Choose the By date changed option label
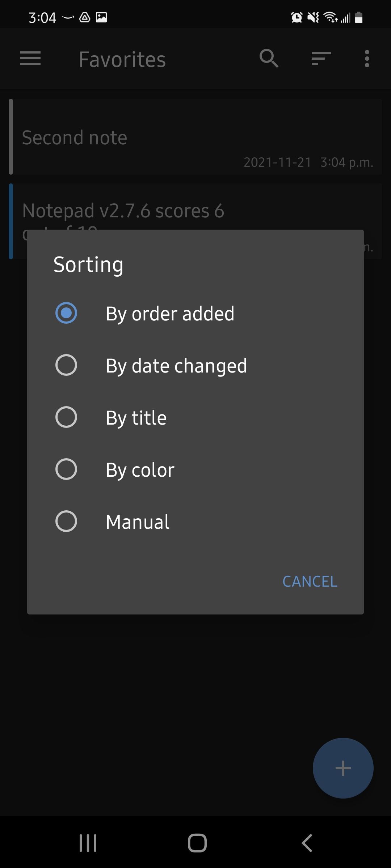 (176, 366)
